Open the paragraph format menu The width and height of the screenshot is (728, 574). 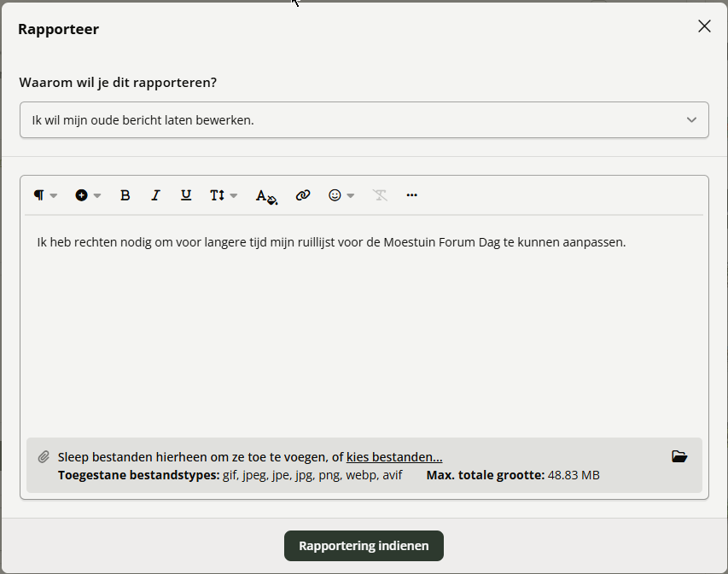(45, 195)
